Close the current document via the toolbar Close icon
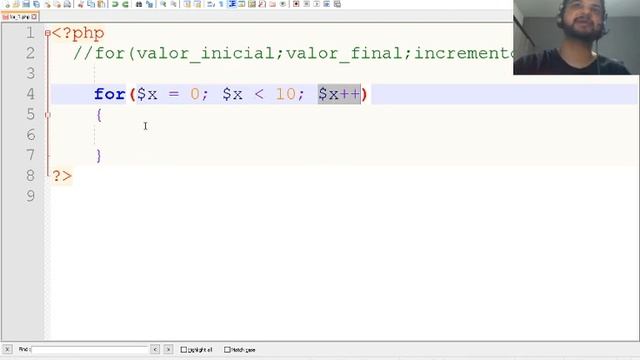This screenshot has width=640, height=360. coord(47,4)
